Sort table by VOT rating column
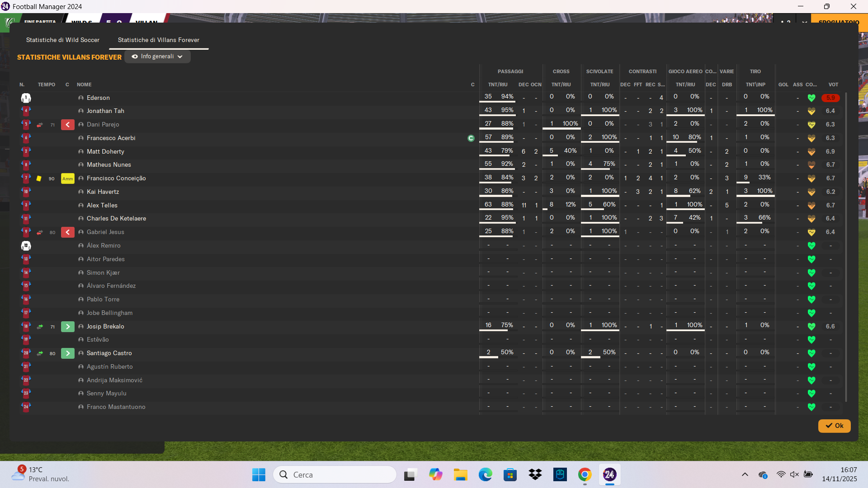The width and height of the screenshot is (868, 488). coord(833,84)
